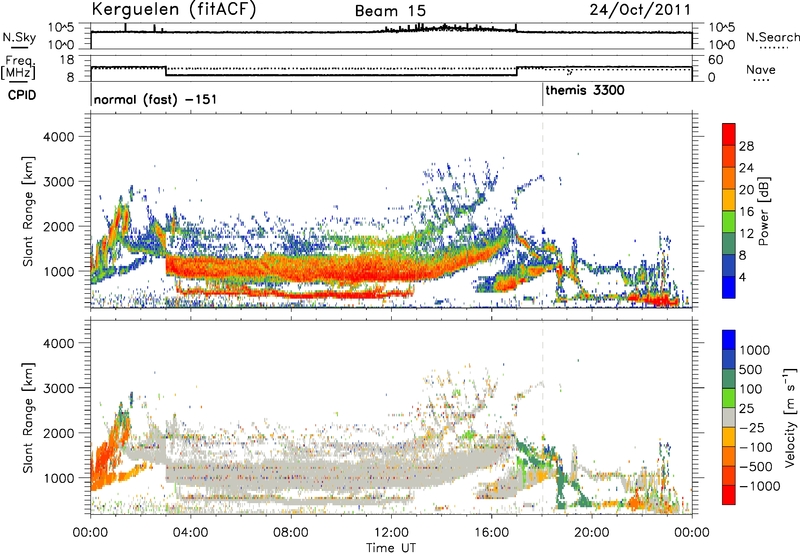Click the Time UT axis title
800x554 pixels.
391,548
